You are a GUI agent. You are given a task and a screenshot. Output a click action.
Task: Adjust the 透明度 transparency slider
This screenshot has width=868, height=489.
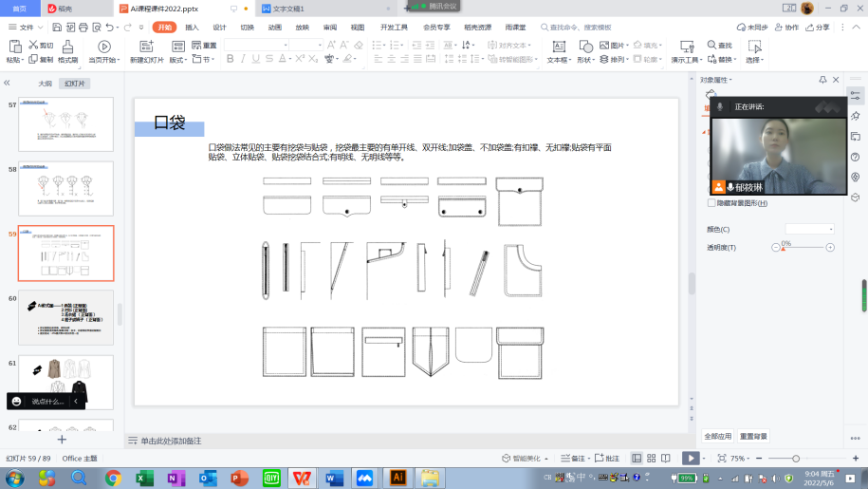tap(803, 247)
